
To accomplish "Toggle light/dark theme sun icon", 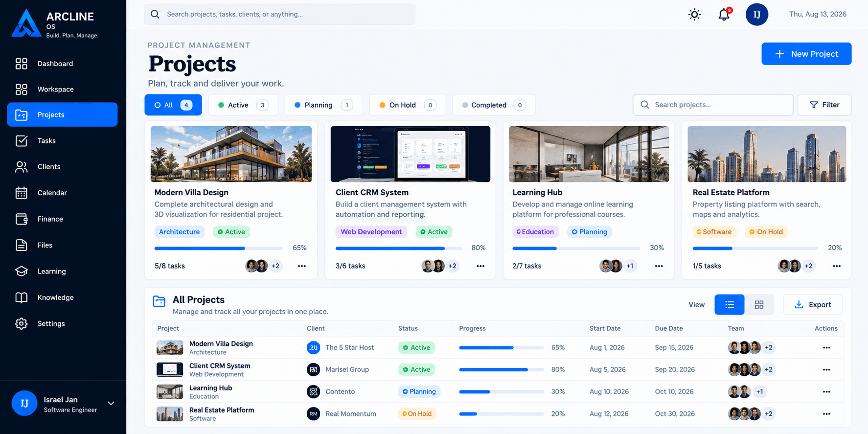I will point(694,15).
